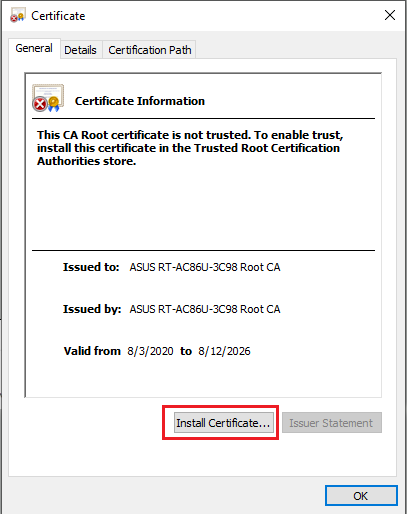
Task: Click the expiry date 8/12/2026
Action: click(224, 351)
